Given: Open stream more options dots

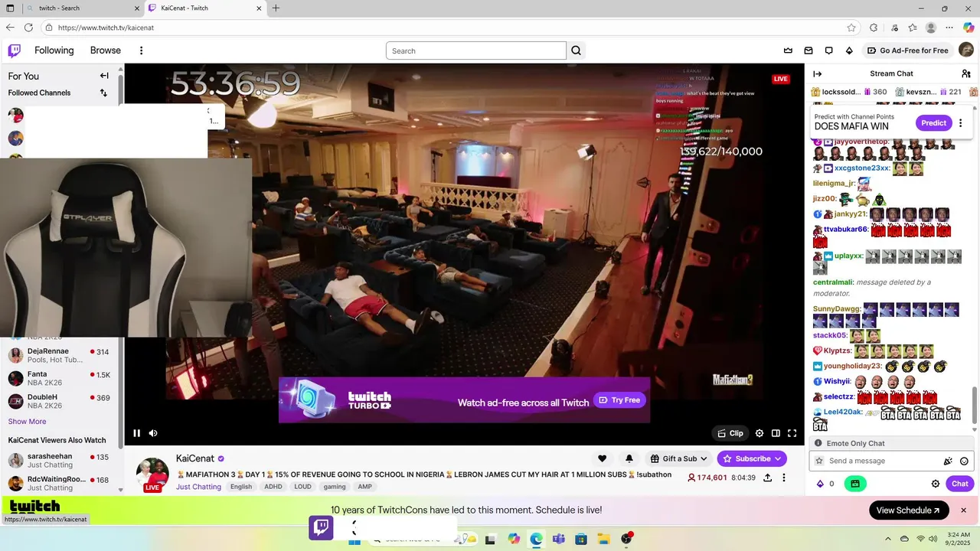Looking at the screenshot, I should (784, 478).
